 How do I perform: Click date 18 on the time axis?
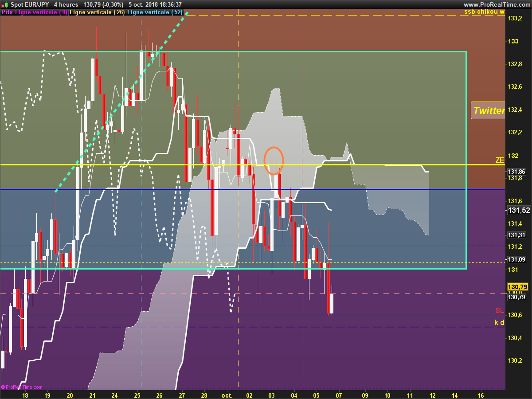point(25,395)
